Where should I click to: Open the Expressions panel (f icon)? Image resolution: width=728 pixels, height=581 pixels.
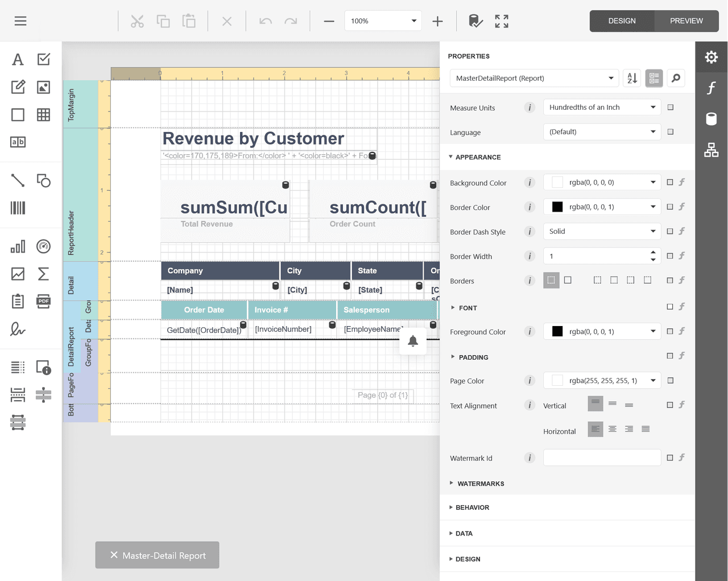[x=712, y=88]
